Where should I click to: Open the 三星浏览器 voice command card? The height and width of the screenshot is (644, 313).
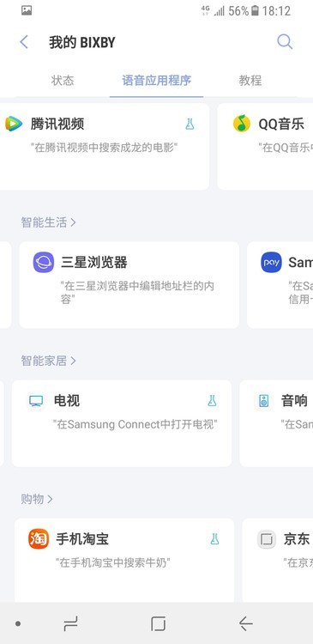(x=129, y=284)
